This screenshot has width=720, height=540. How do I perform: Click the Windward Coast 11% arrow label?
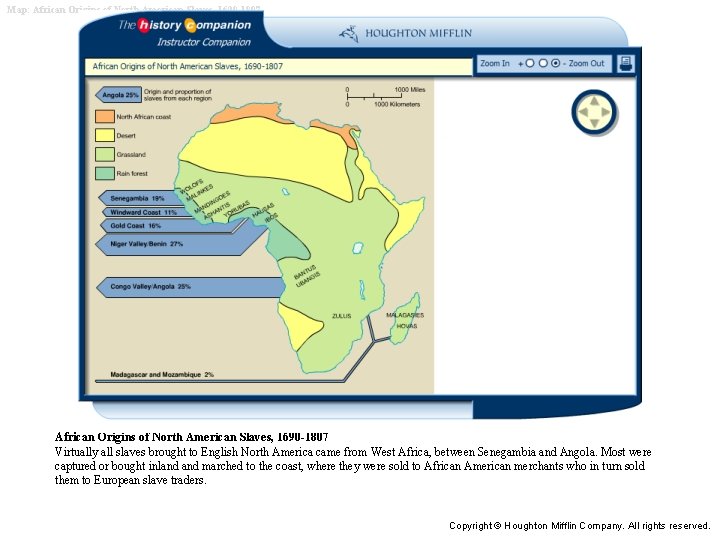(143, 212)
